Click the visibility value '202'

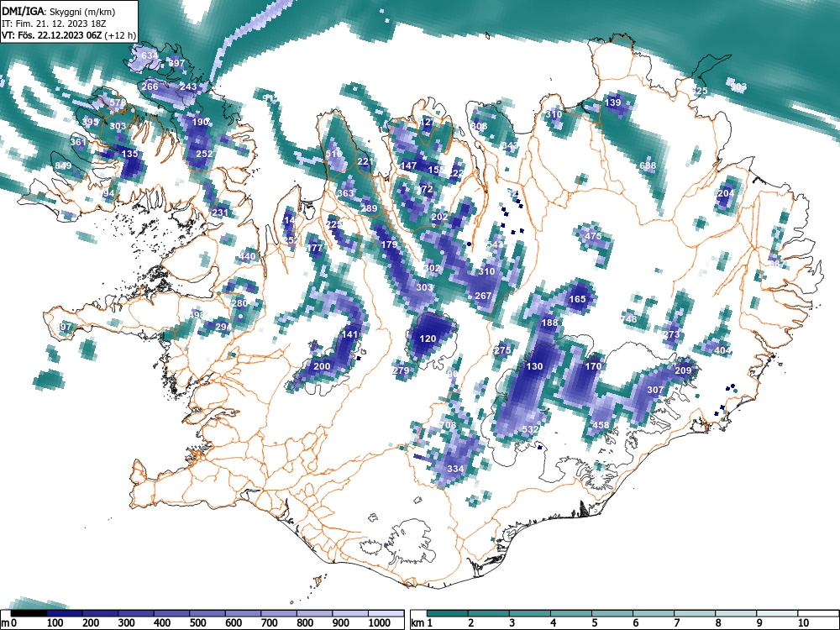click(439, 217)
